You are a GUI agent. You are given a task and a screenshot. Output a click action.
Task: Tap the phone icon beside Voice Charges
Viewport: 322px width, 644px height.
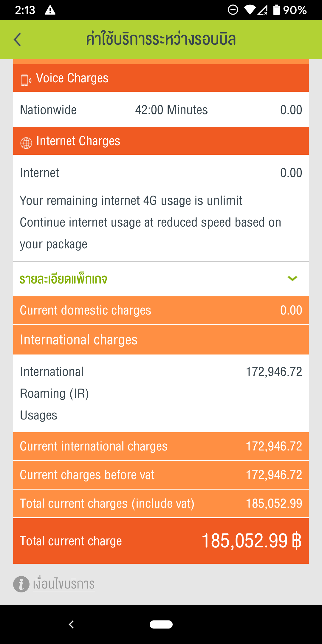(26, 80)
